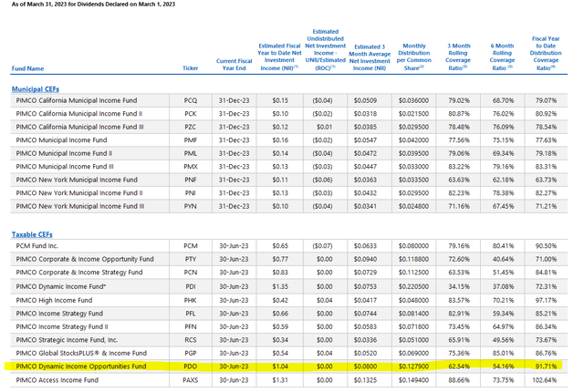
Task: Select the PGP ticker cell
Action: coord(191,354)
